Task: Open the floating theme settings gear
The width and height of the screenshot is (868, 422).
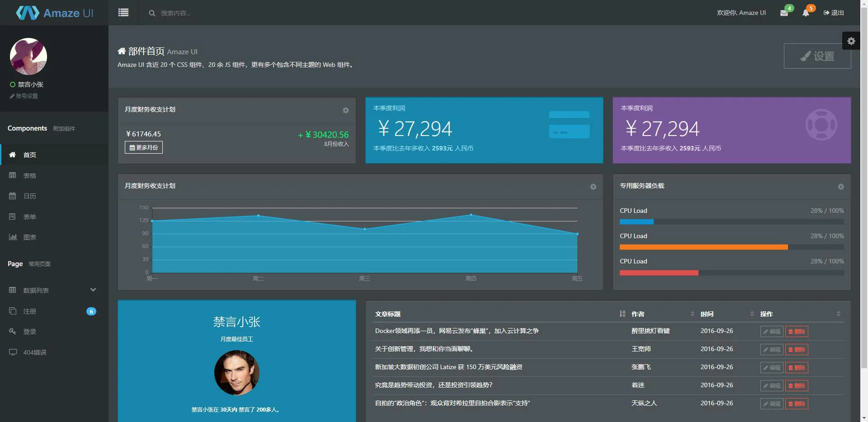Action: [x=851, y=41]
